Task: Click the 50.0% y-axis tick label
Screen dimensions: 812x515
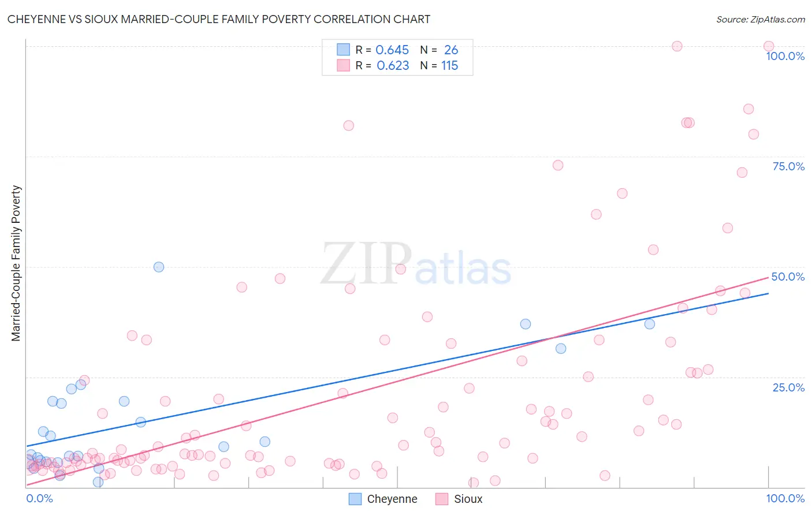Action: point(788,277)
